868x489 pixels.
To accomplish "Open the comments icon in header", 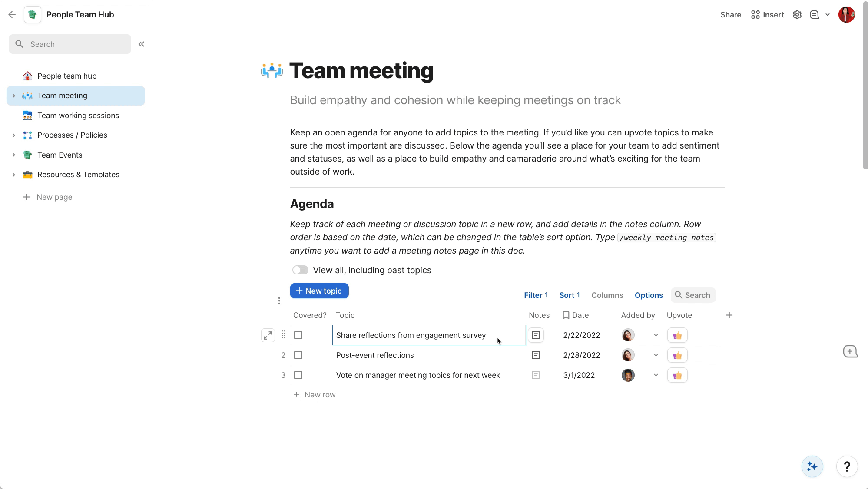I will [x=814, y=15].
